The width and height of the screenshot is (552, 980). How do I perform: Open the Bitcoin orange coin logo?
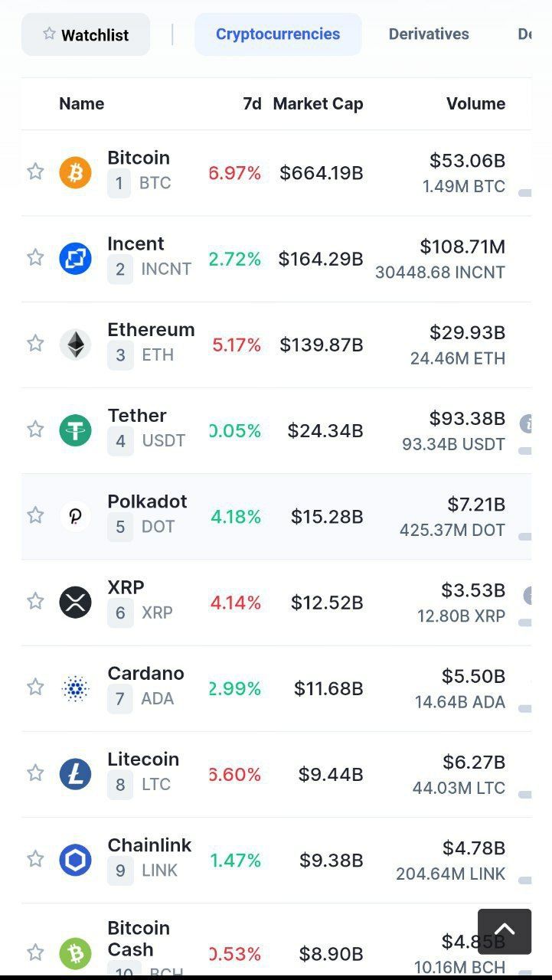pos(75,173)
